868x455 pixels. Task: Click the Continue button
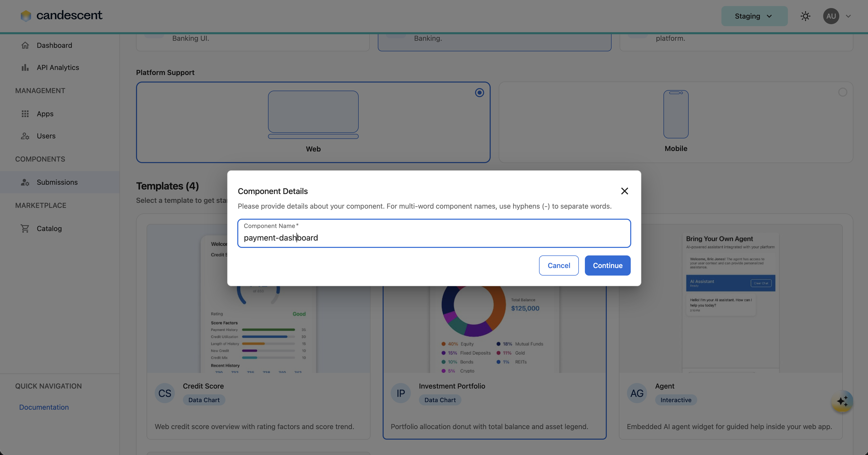608,266
